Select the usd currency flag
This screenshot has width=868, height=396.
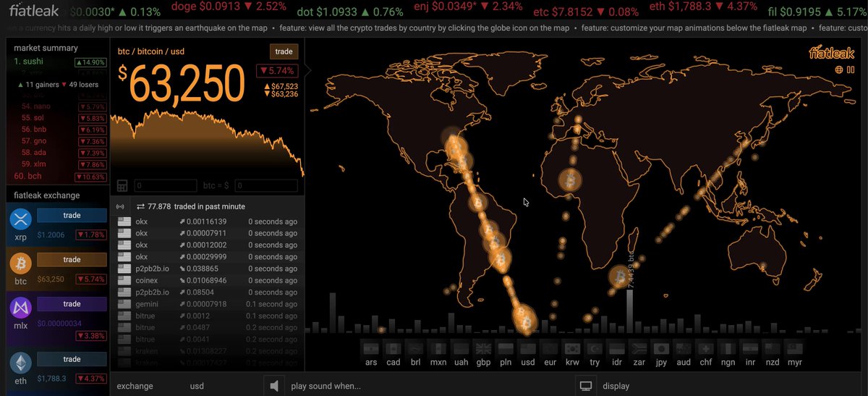click(528, 348)
